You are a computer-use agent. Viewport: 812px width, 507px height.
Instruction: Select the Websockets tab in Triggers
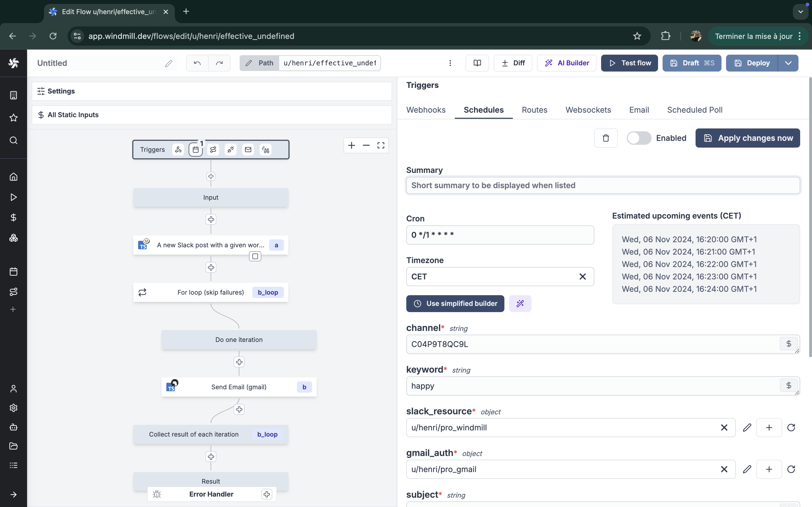[588, 110]
